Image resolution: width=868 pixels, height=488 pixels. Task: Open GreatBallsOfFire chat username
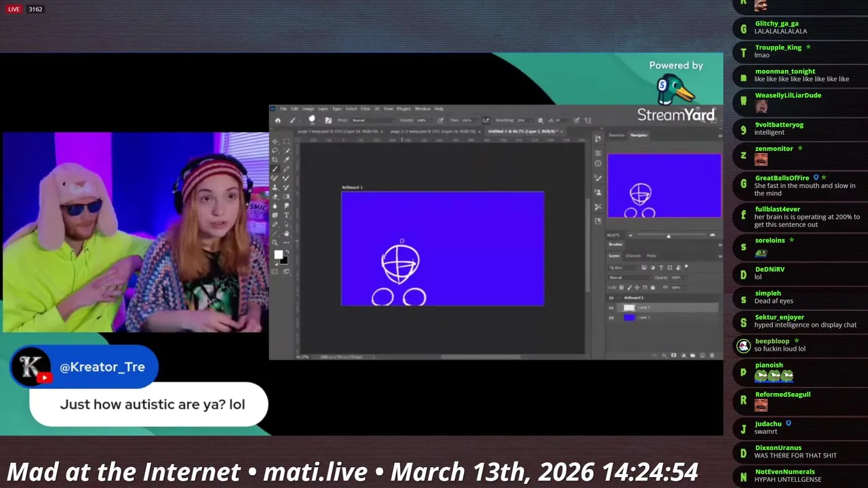click(x=782, y=178)
